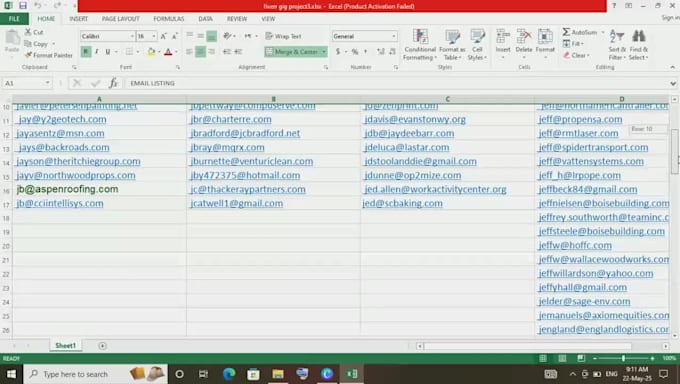Switch to the INSERT tab
Image resolution: width=680 pixels, height=384 pixels.
point(78,19)
